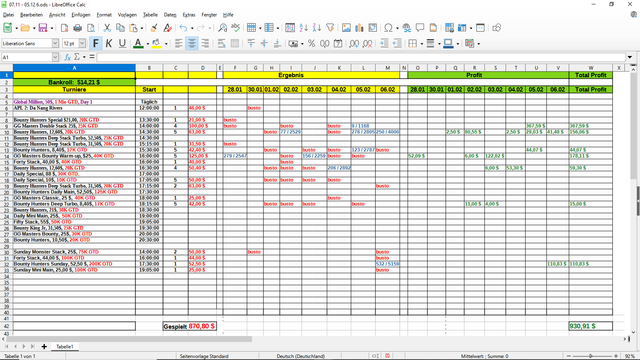Image resolution: width=640 pixels, height=360 pixels.
Task: Add new sheet with plus button
Action: (x=44, y=347)
